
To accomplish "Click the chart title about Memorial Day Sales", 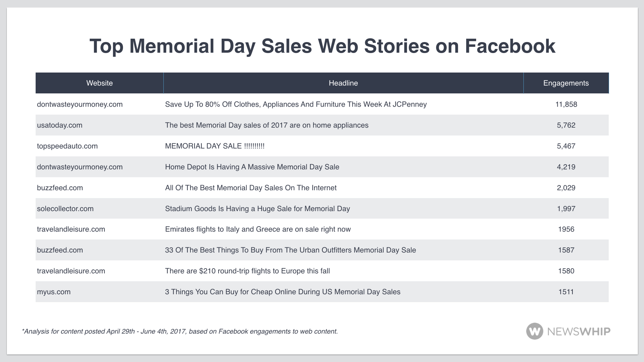I will click(322, 46).
